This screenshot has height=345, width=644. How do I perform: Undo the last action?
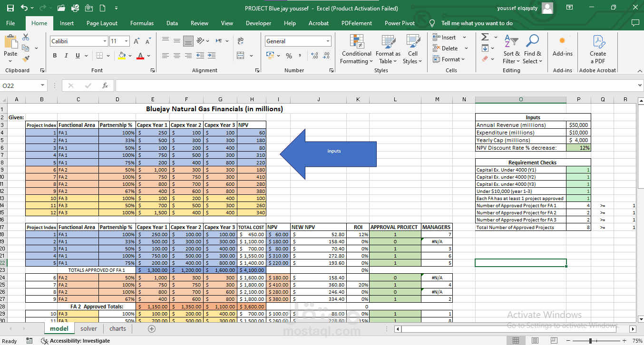[x=24, y=8]
